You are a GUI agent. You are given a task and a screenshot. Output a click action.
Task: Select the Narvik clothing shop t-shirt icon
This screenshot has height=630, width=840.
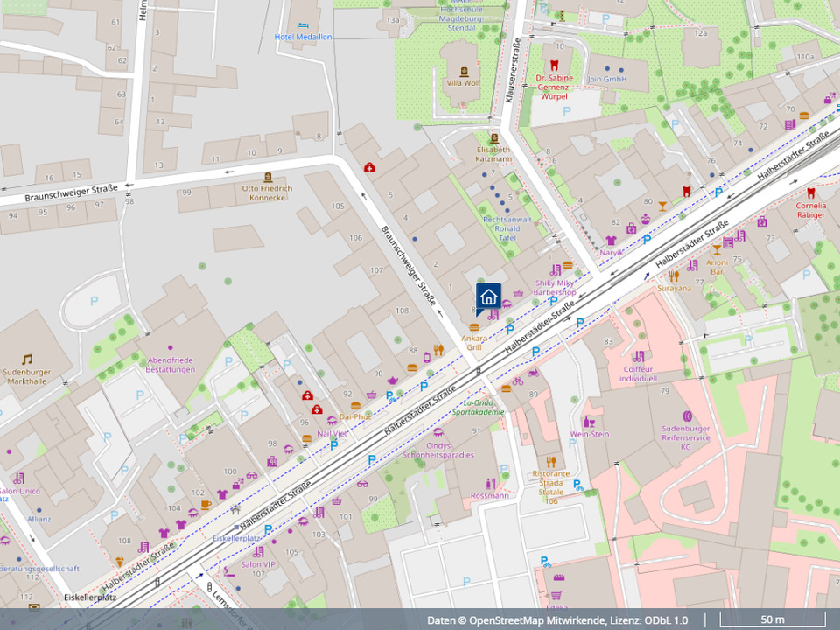pos(611,240)
